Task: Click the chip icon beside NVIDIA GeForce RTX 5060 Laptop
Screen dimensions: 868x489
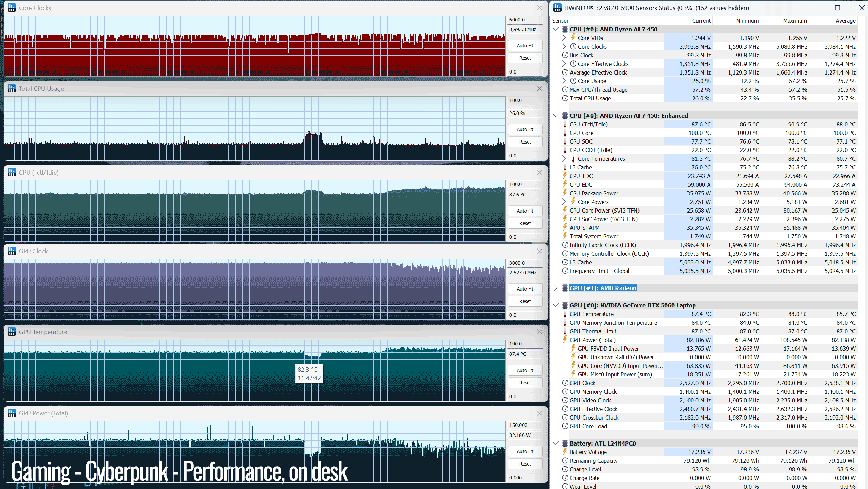Action: coord(565,305)
